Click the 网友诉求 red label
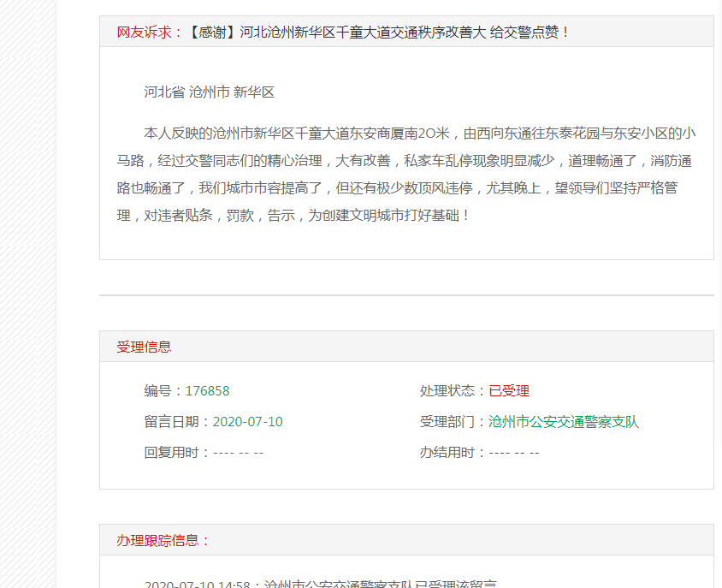The width and height of the screenshot is (722, 588). coord(150,32)
